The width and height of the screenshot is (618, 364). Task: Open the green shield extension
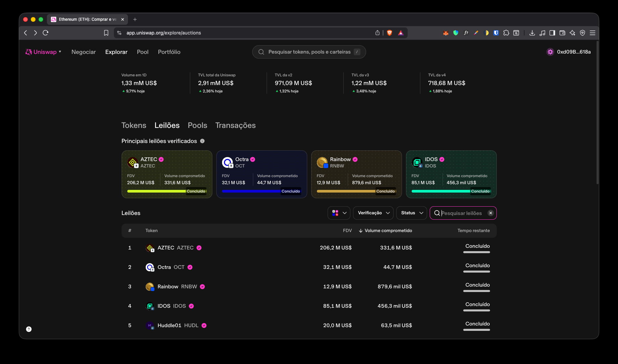(x=456, y=33)
